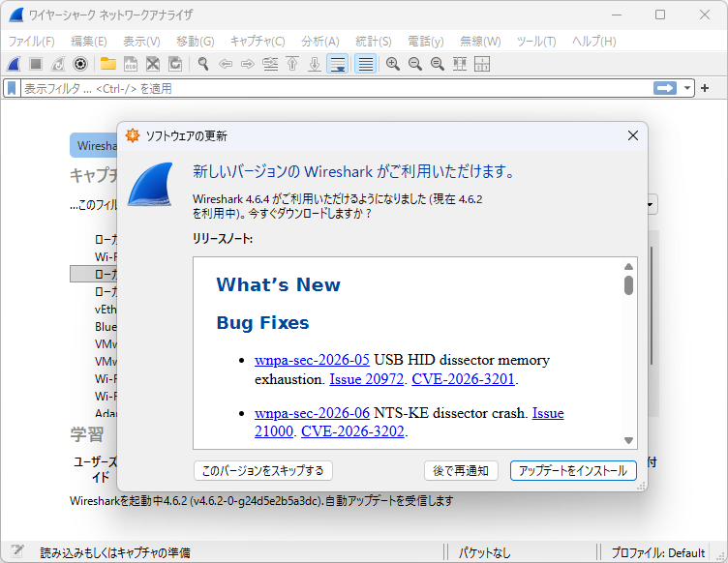
Task: Click the dialog resize grip corner
Action: click(641, 486)
